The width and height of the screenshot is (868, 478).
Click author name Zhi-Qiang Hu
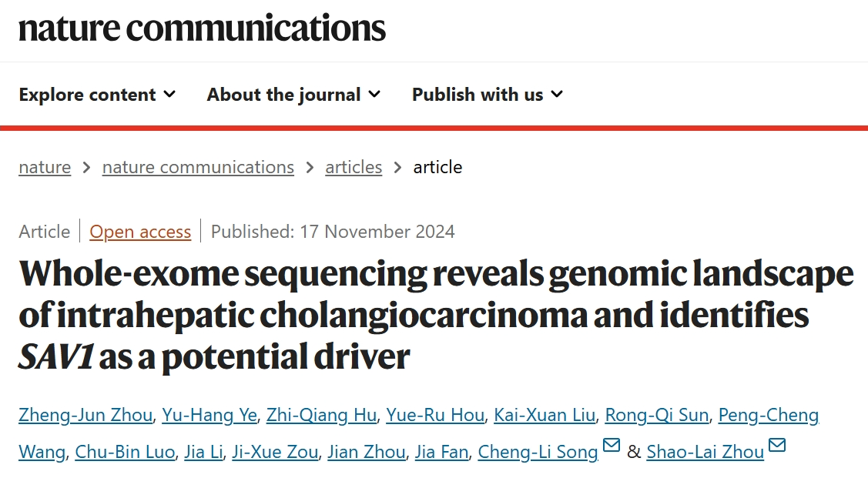coord(322,415)
